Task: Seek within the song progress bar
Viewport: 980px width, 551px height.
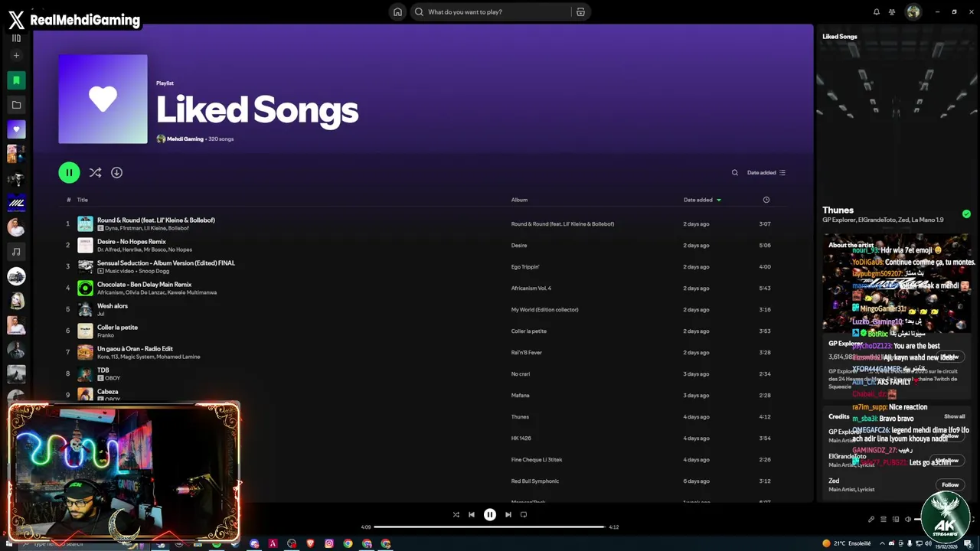Action: click(x=490, y=527)
